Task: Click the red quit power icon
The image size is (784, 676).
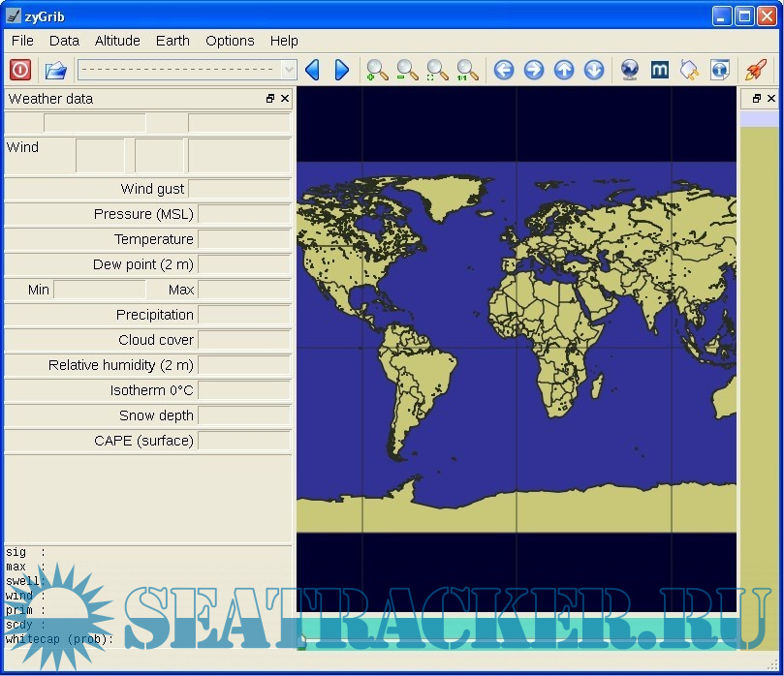Action: click(x=20, y=70)
